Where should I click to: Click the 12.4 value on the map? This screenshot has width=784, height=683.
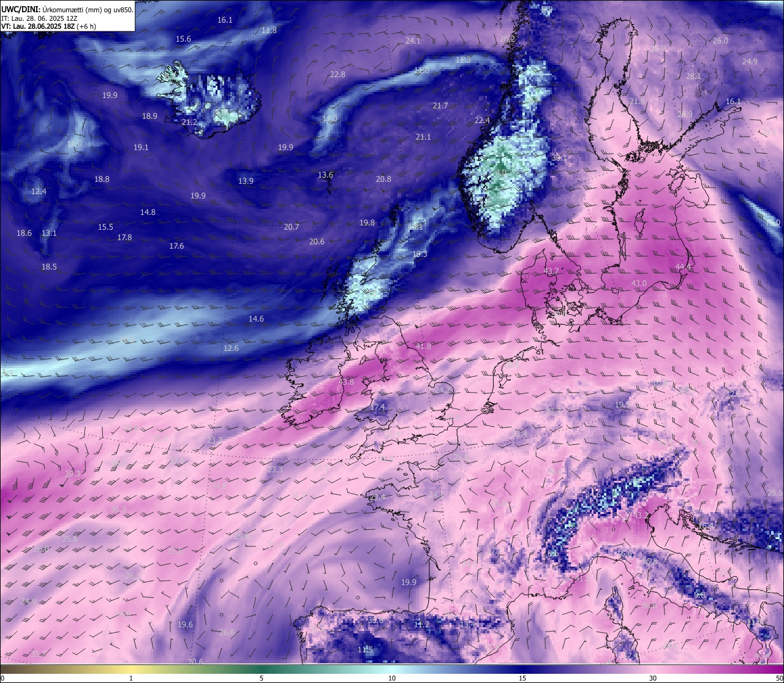point(39,192)
